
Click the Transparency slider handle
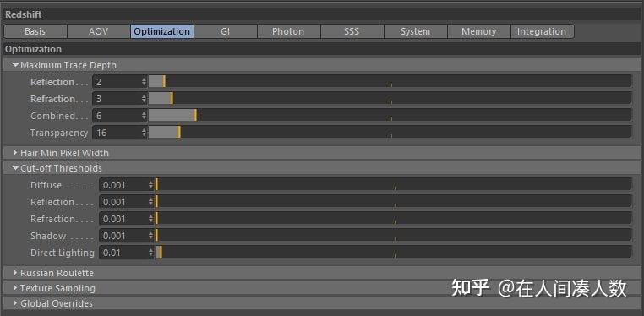(179, 132)
